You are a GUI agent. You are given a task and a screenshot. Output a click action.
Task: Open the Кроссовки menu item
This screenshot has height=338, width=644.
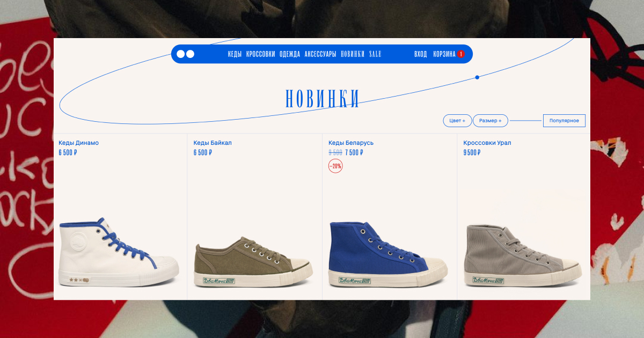pos(261,54)
